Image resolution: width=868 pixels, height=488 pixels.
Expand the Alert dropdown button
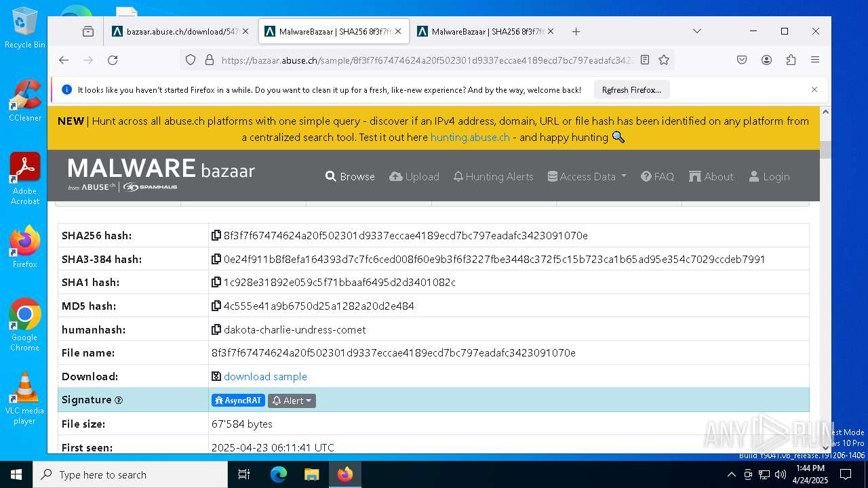(292, 401)
